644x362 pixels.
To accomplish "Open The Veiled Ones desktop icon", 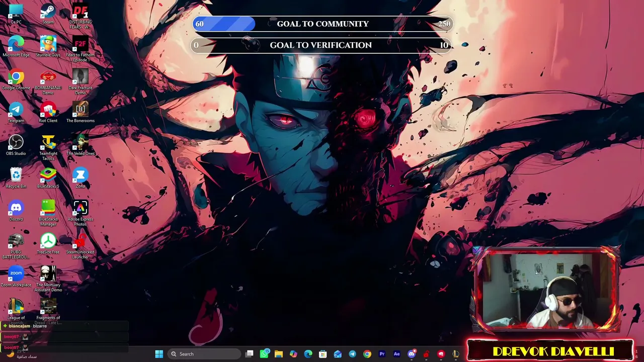I will [80, 146].
